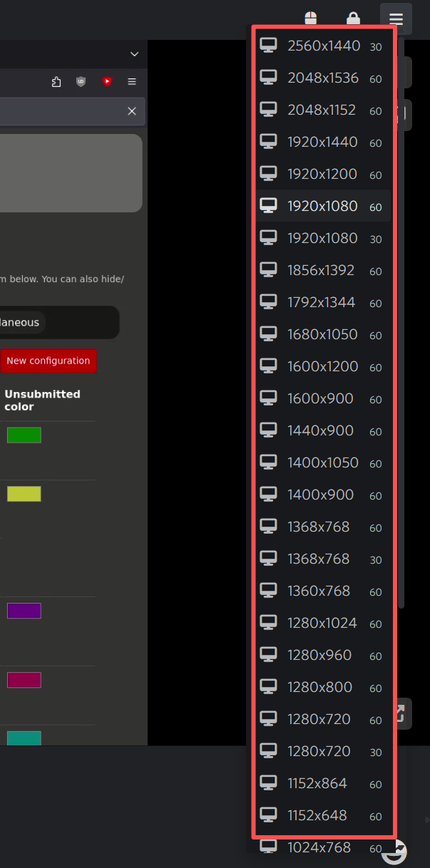Choose the 1400x1050 at 60 entry
Image resolution: width=430 pixels, height=868 pixels.
(x=323, y=463)
